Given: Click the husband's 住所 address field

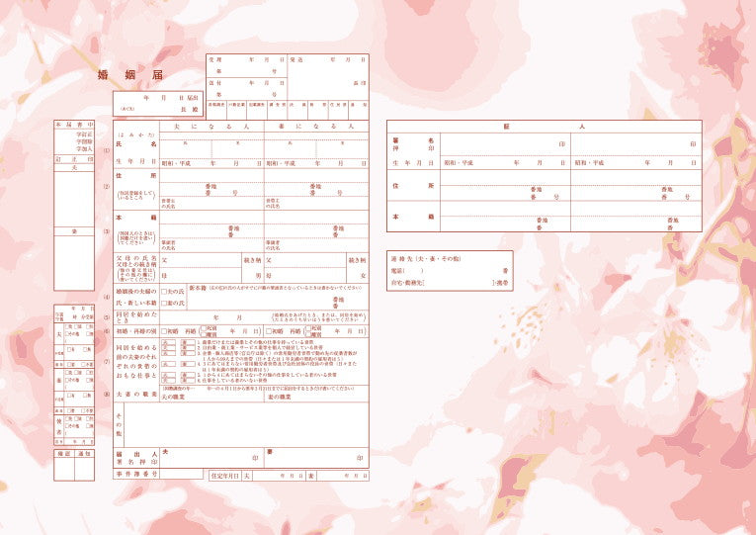Looking at the screenshot, I should click(x=211, y=178).
